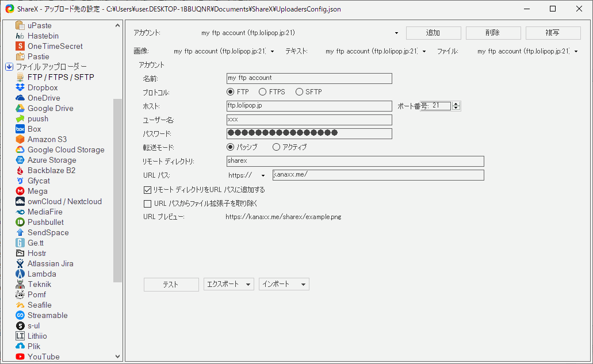
Task: Click the sidebar vertical scrollbar thumb
Action: coord(117,190)
